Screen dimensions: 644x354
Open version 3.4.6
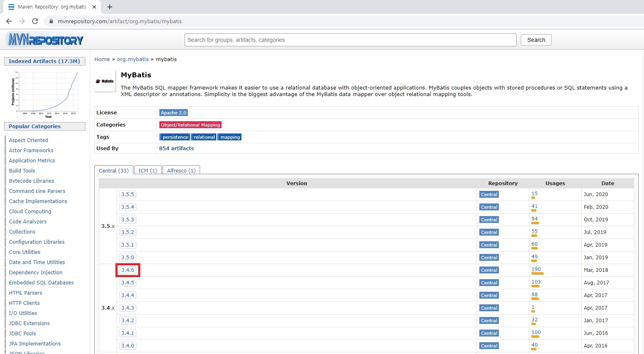point(128,270)
